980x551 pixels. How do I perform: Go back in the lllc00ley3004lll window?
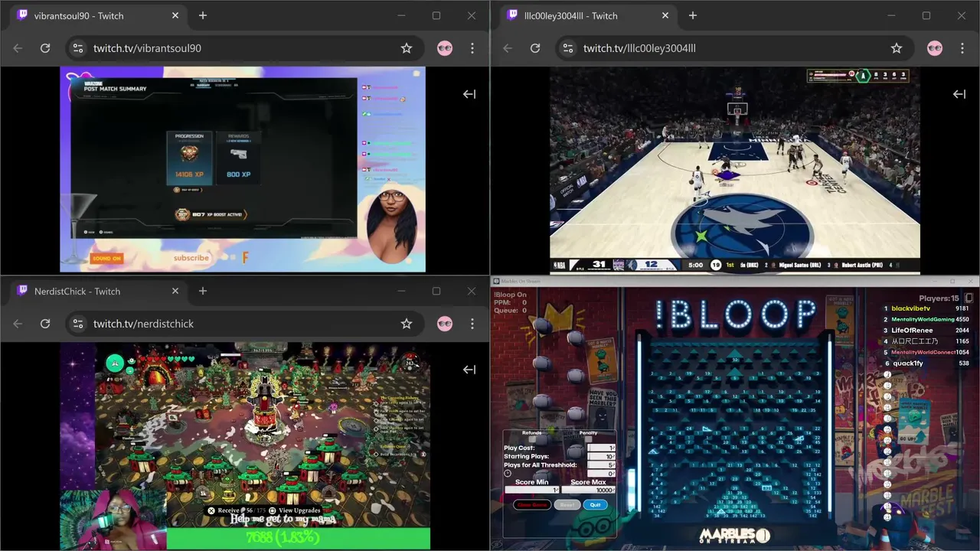[x=508, y=48]
